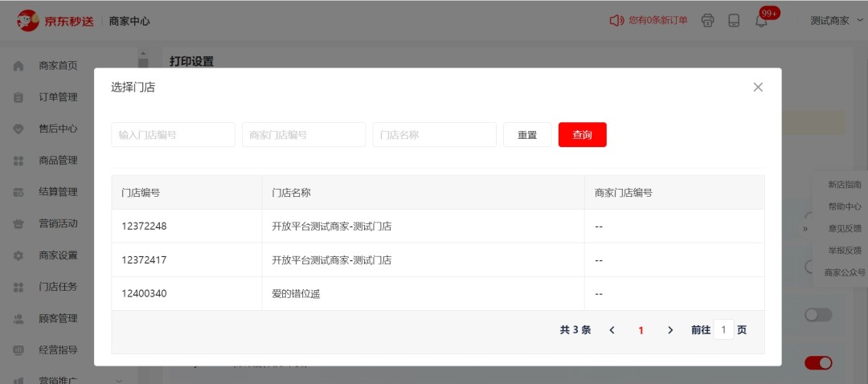Click the red 查询 button

(x=582, y=135)
